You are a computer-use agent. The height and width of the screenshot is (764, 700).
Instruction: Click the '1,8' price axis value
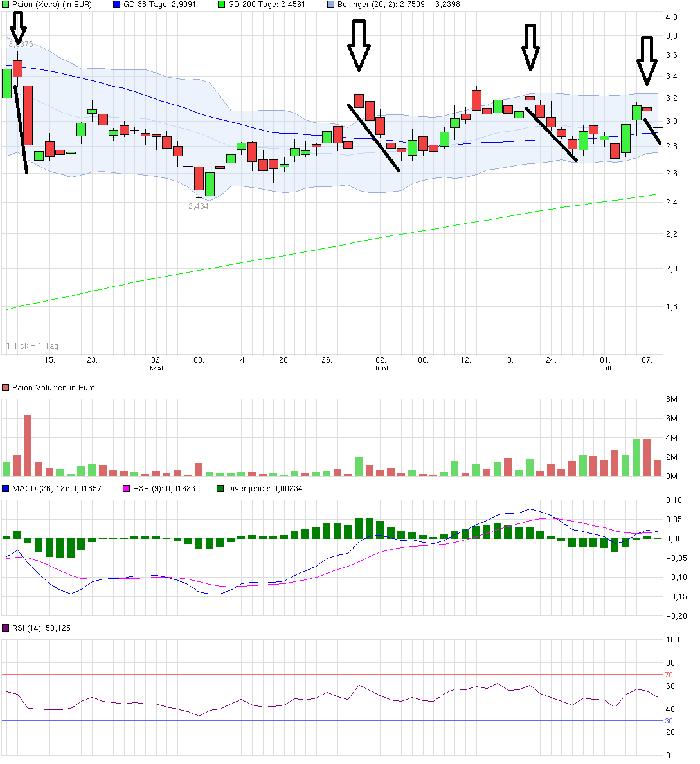tap(671, 307)
